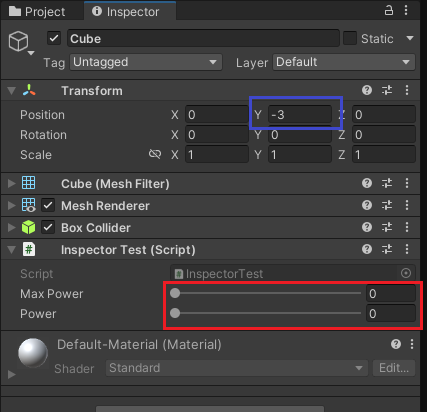Expand the Cube (Mesh Filter) foldout
This screenshot has width=427, height=412.
tap(12, 183)
